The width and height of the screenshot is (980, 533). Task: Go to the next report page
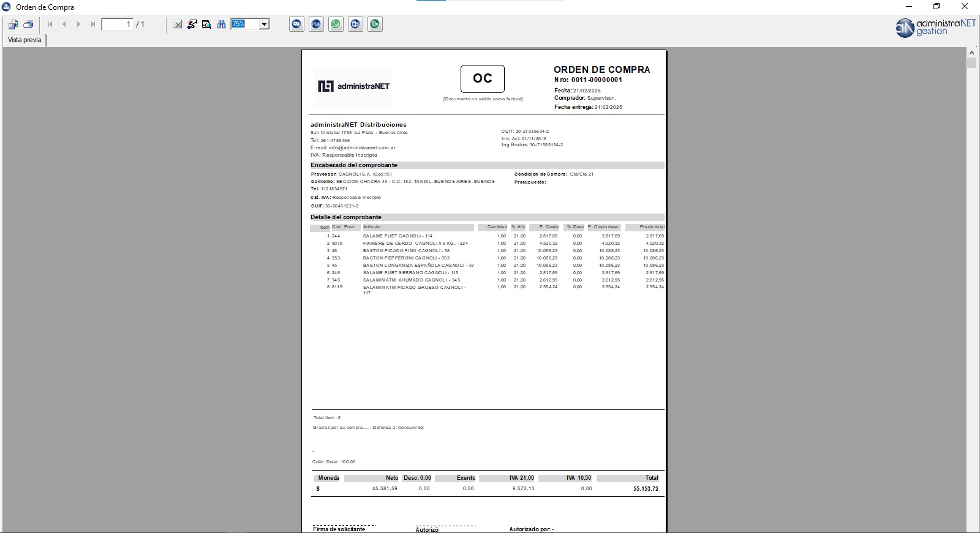coord(78,24)
